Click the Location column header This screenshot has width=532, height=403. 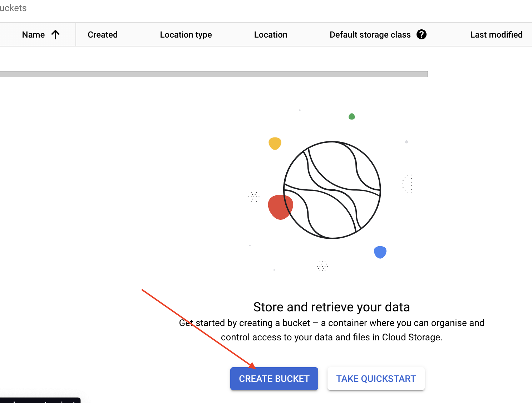tap(270, 35)
